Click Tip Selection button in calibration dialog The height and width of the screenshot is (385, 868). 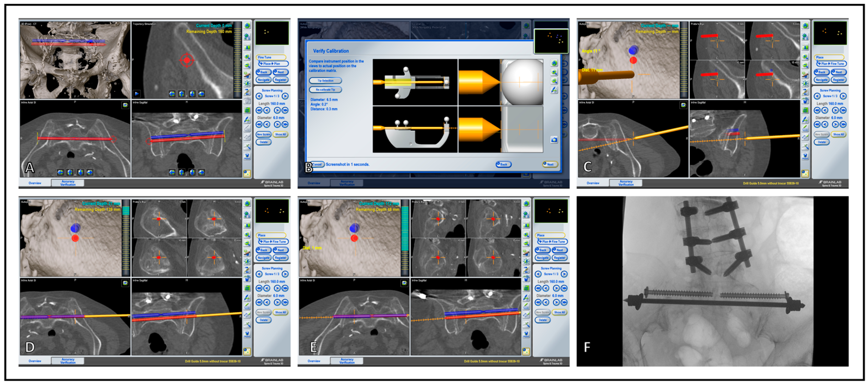click(325, 81)
